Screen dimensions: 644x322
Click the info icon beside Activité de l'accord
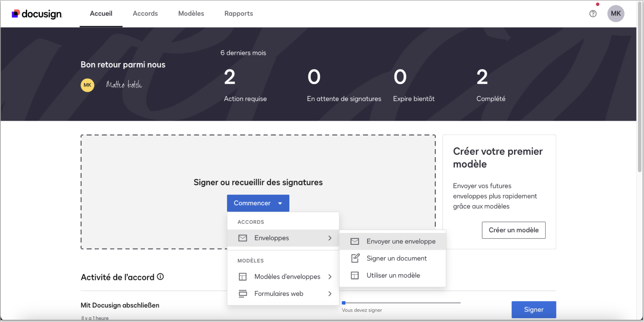pos(160,277)
